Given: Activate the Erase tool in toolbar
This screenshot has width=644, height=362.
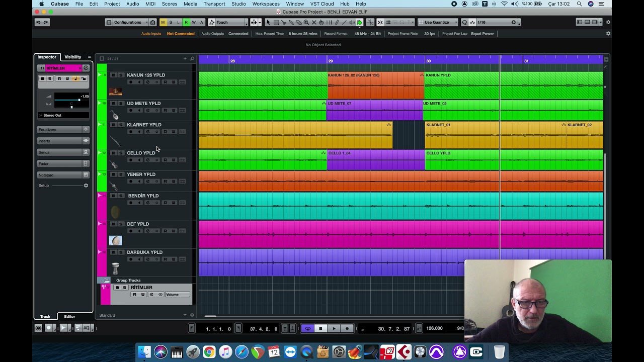Looking at the screenshot, I should pyautogui.click(x=298, y=22).
